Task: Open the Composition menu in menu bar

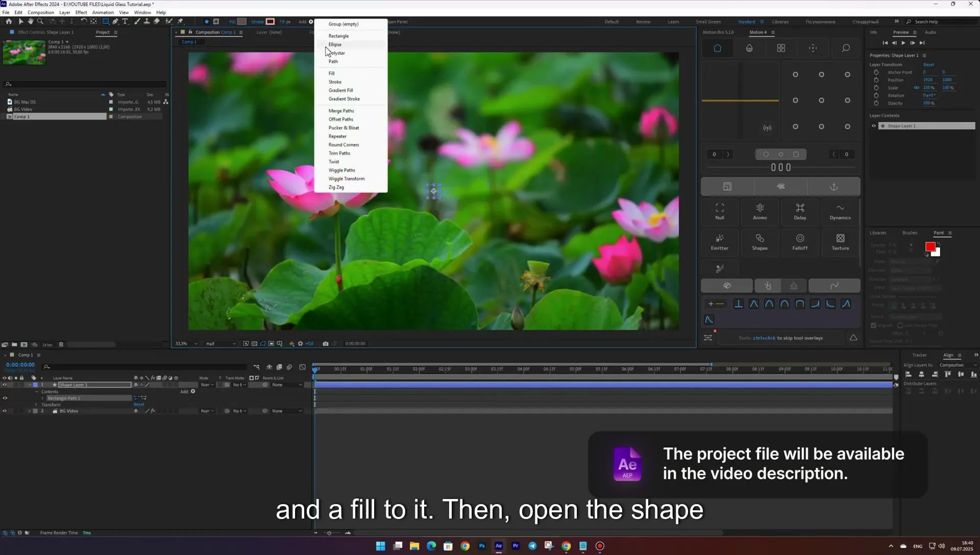Action: tap(41, 12)
